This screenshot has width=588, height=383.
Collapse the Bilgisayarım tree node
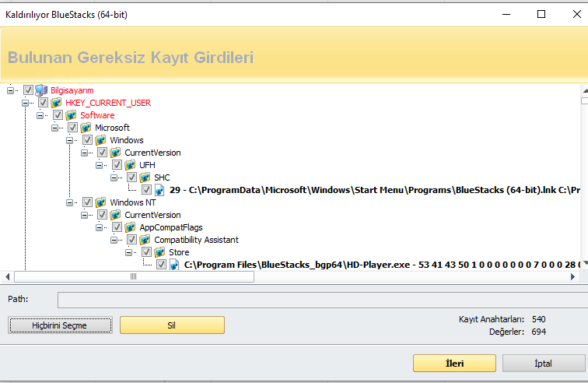pos(11,90)
